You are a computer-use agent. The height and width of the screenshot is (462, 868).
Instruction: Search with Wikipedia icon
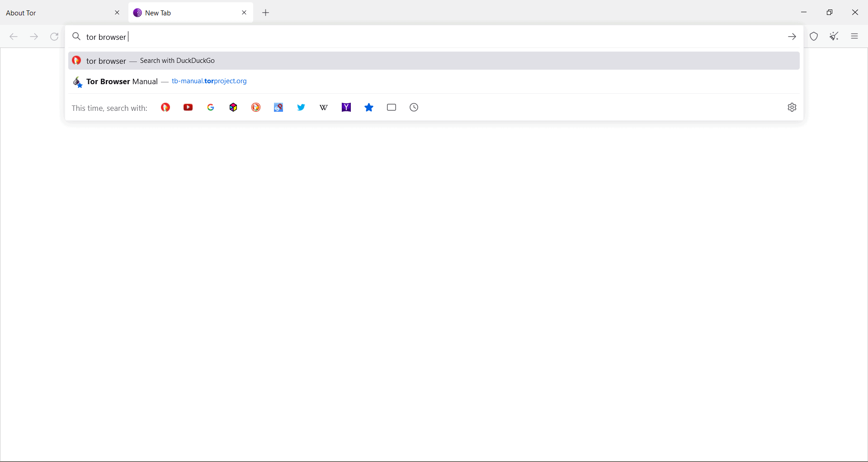324,107
